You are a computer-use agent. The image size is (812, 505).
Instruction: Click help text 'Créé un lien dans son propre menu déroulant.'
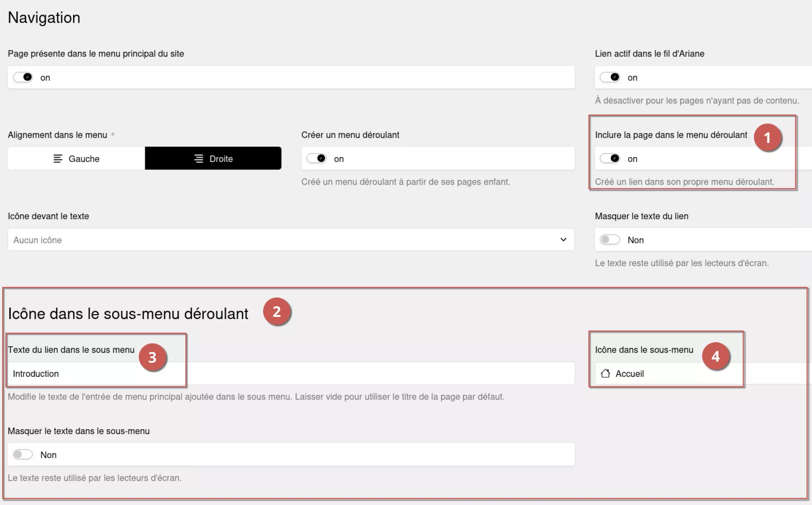[684, 182]
